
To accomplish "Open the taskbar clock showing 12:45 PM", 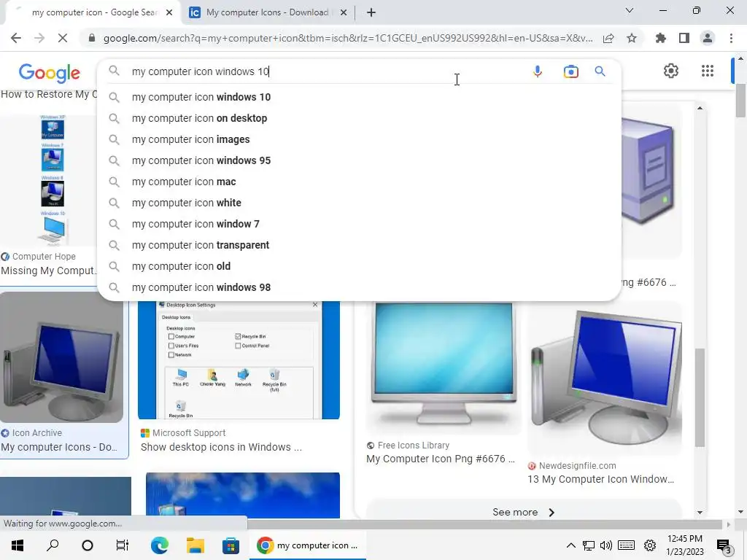I will point(684,545).
